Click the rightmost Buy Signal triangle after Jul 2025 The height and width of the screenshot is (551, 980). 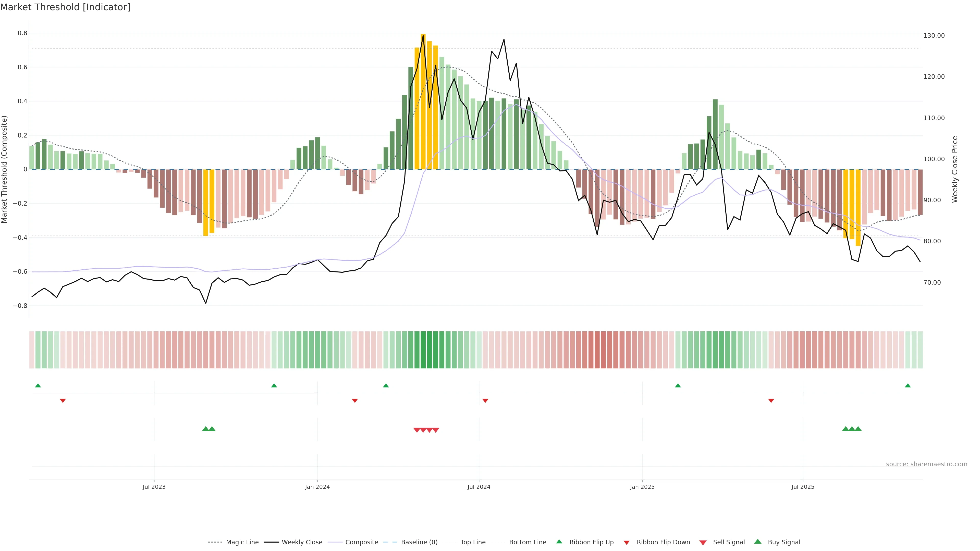858,429
